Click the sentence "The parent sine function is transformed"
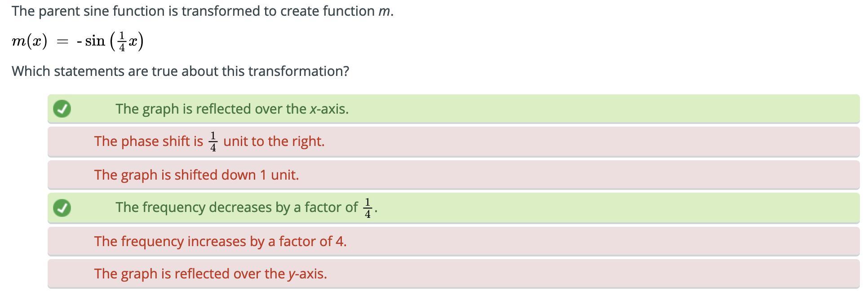The image size is (868, 300). pos(202,11)
